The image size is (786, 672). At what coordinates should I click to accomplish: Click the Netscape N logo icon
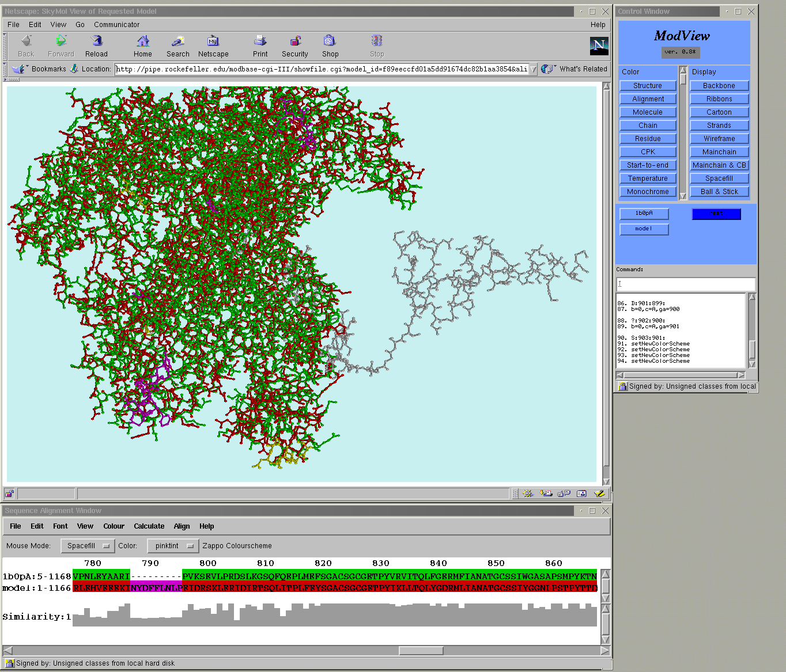tap(599, 45)
